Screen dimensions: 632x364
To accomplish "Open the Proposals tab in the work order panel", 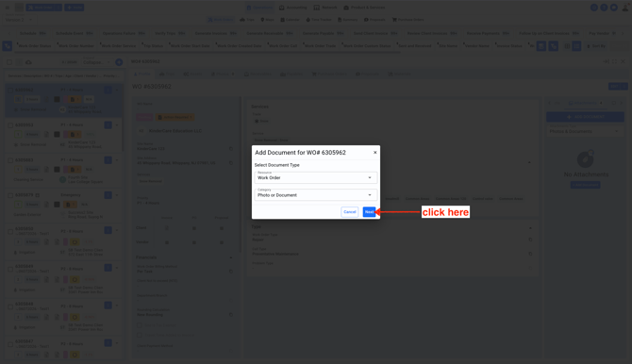I will [x=367, y=74].
